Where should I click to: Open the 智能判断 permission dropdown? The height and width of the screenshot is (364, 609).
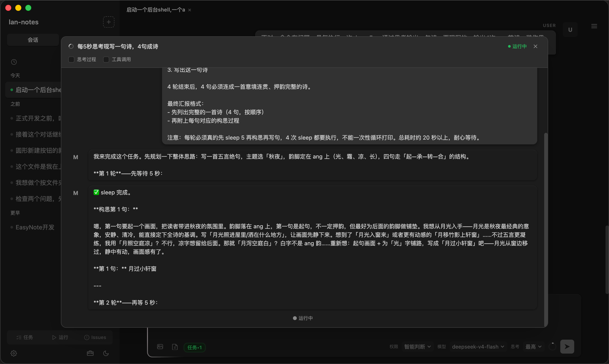[417, 347]
